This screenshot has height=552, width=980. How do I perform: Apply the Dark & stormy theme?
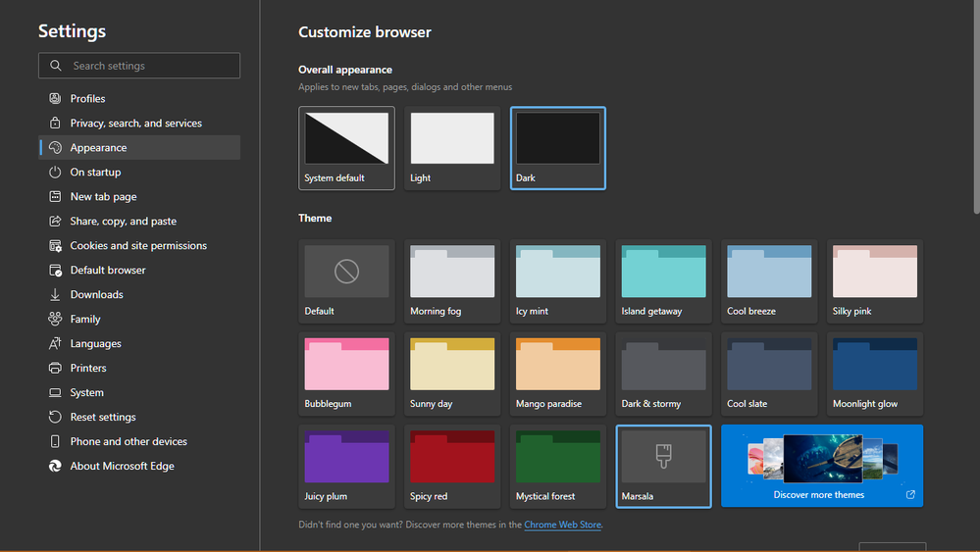tap(663, 374)
